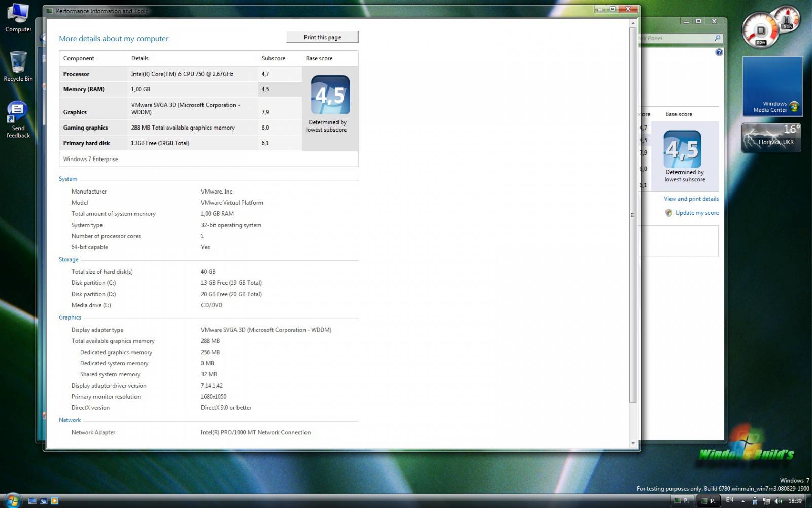Viewport: 812px width, 508px height.
Task: Click the '64-bit capable' label
Action: point(89,247)
